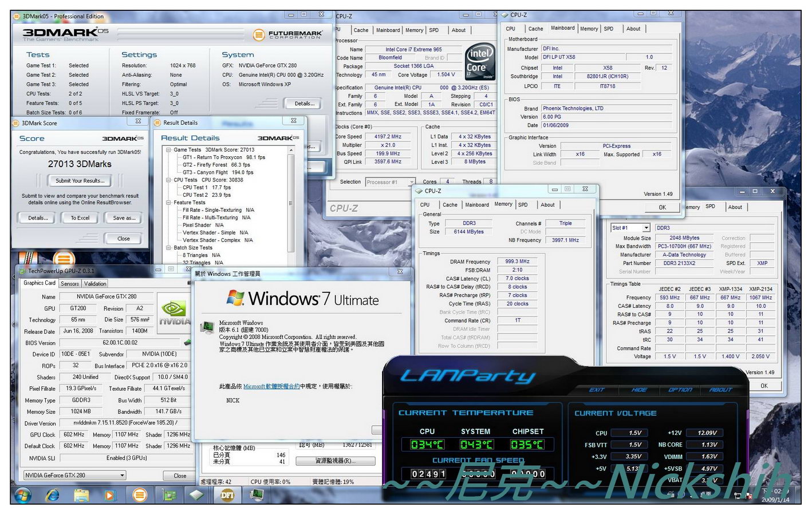Click Resource Monitor (R) button in Task Manager
Screen dimensions: 812x515
point(336,461)
